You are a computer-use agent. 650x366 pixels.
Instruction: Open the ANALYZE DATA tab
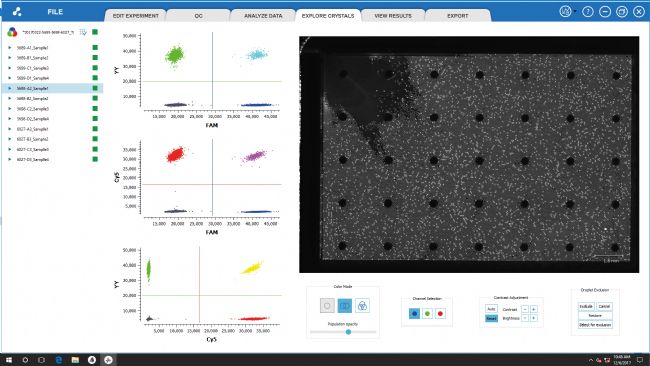(263, 16)
